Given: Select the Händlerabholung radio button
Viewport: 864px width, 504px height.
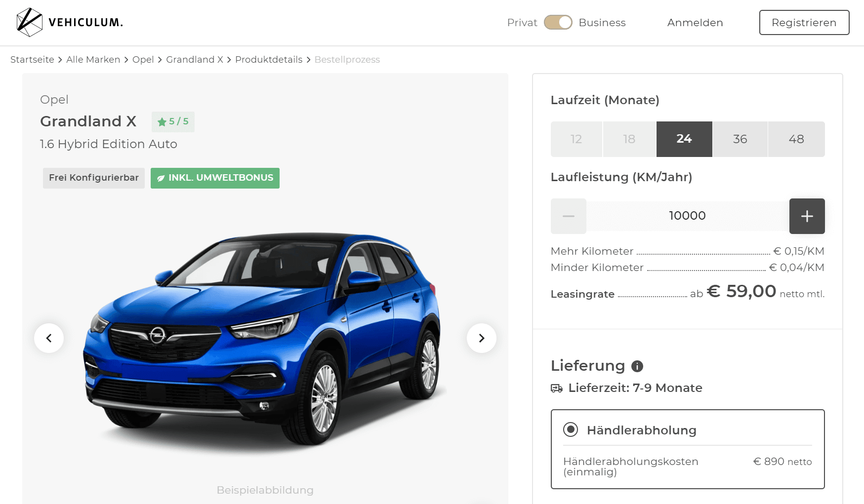Looking at the screenshot, I should [x=571, y=430].
